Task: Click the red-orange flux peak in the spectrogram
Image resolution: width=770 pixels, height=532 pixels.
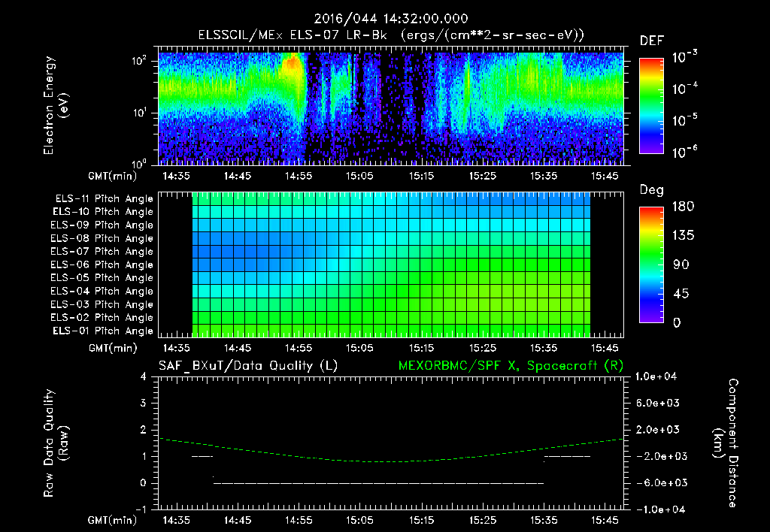Action: click(x=293, y=64)
